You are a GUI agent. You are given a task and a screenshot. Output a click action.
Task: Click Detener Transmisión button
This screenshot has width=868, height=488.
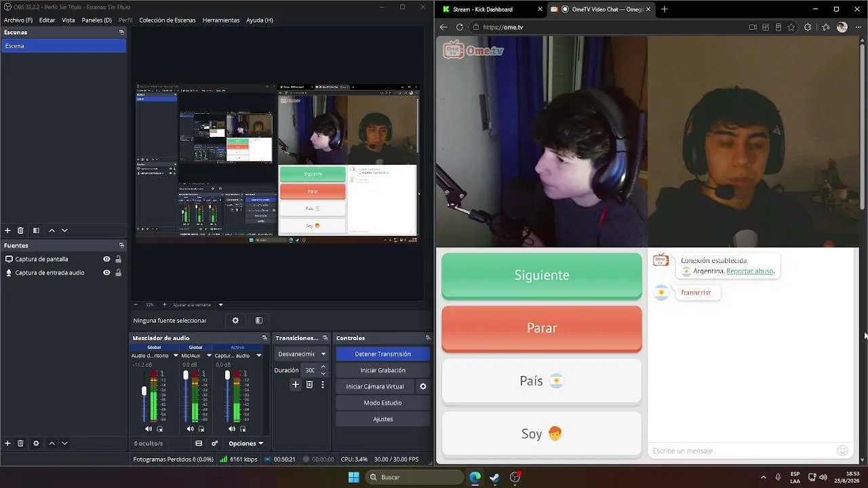[382, 354]
